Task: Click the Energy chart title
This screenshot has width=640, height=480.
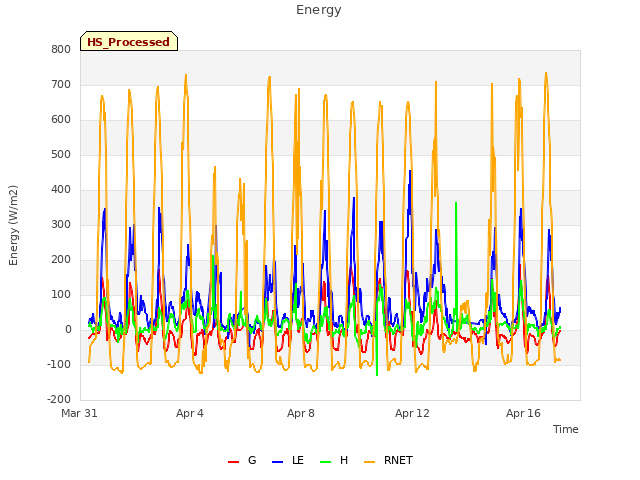Action: 319,10
